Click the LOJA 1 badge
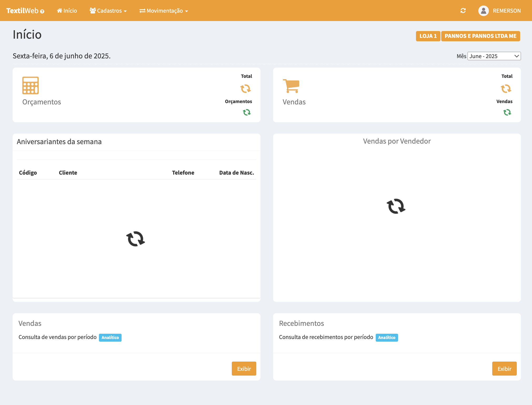Screen dimensions: 532x405 pyautogui.click(x=428, y=36)
